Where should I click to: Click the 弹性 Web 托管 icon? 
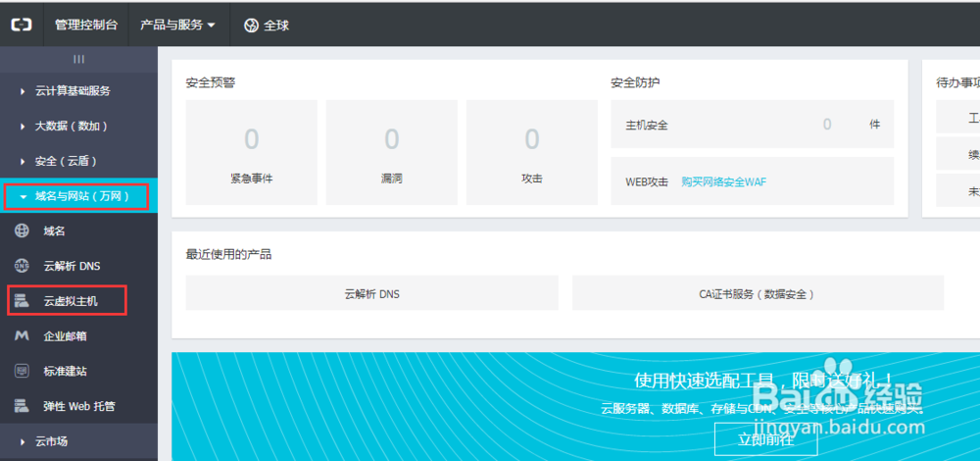[22, 406]
